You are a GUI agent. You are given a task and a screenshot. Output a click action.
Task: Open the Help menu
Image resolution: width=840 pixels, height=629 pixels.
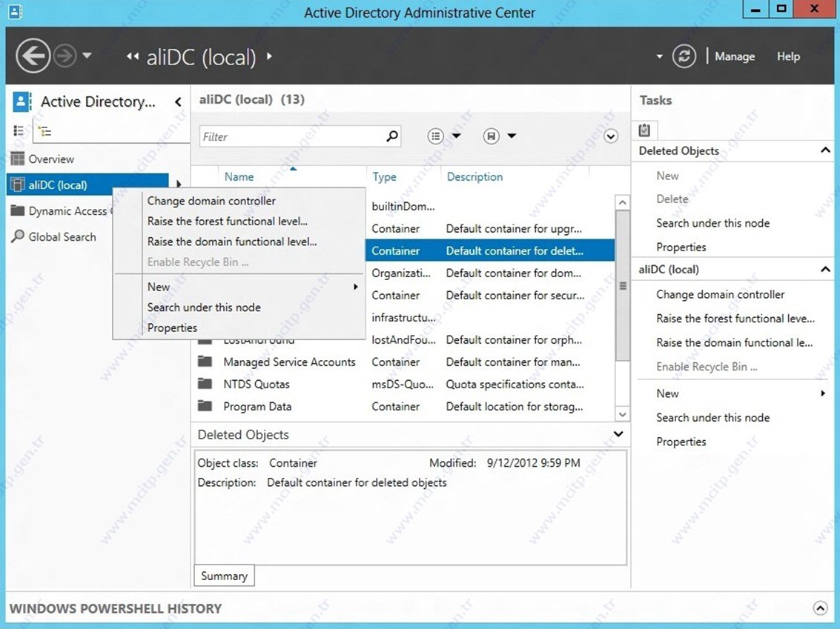pyautogui.click(x=788, y=56)
